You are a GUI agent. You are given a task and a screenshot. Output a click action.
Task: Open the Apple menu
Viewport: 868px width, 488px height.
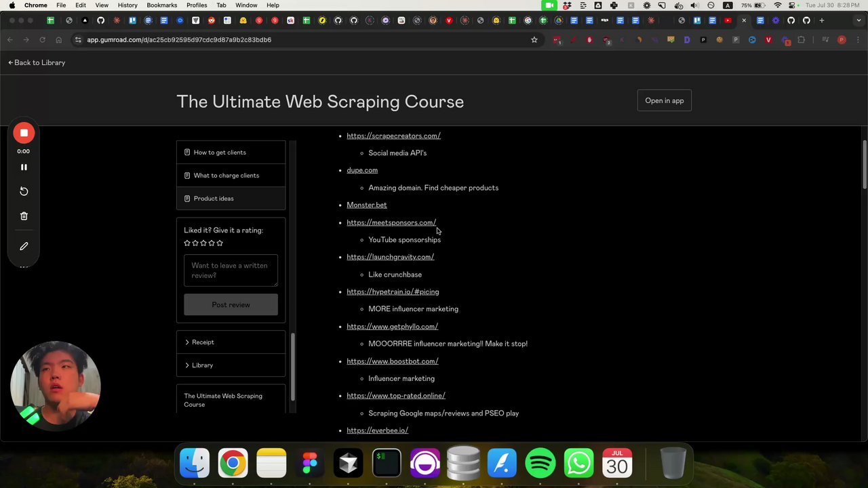pyautogui.click(x=12, y=5)
